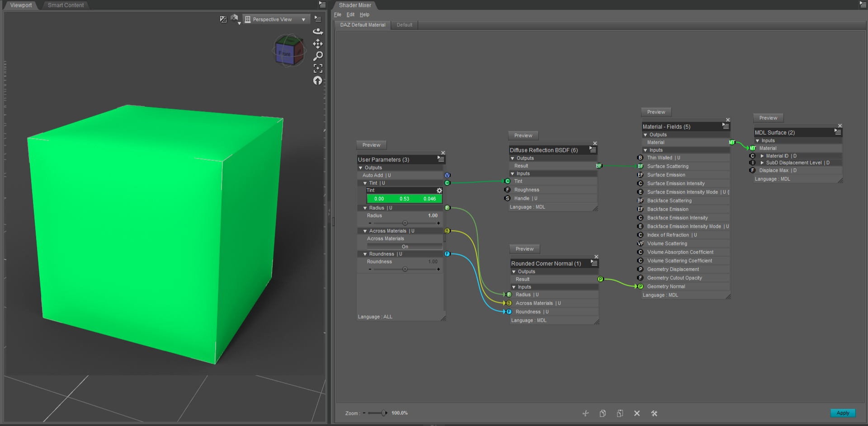Click the Tint property gear settings icon
This screenshot has width=868, height=426.
[439, 191]
